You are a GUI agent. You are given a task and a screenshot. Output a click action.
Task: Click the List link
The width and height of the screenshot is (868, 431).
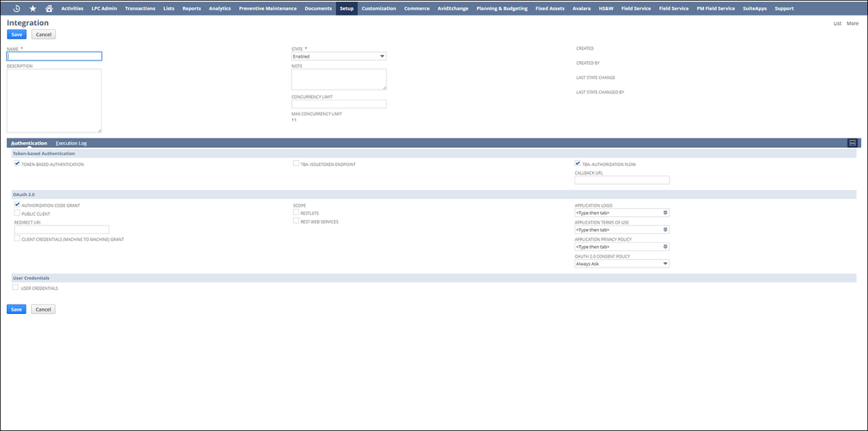(837, 23)
